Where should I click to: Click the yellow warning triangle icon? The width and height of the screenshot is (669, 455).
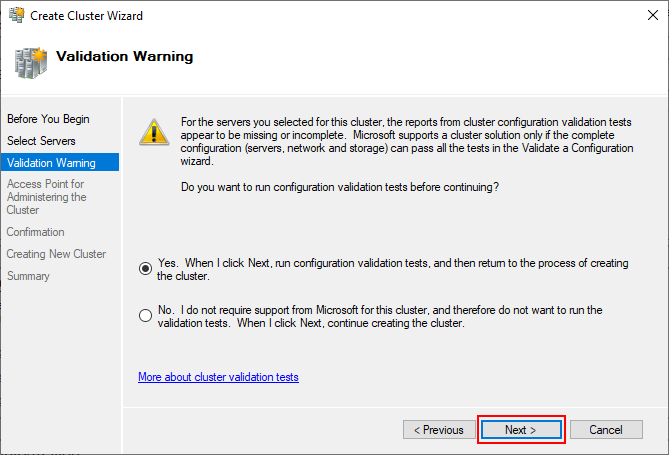[154, 132]
